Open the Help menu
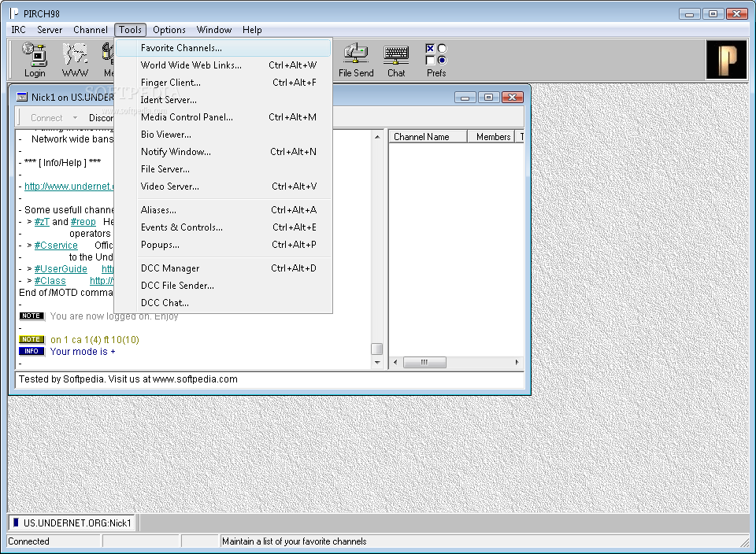 coord(252,30)
